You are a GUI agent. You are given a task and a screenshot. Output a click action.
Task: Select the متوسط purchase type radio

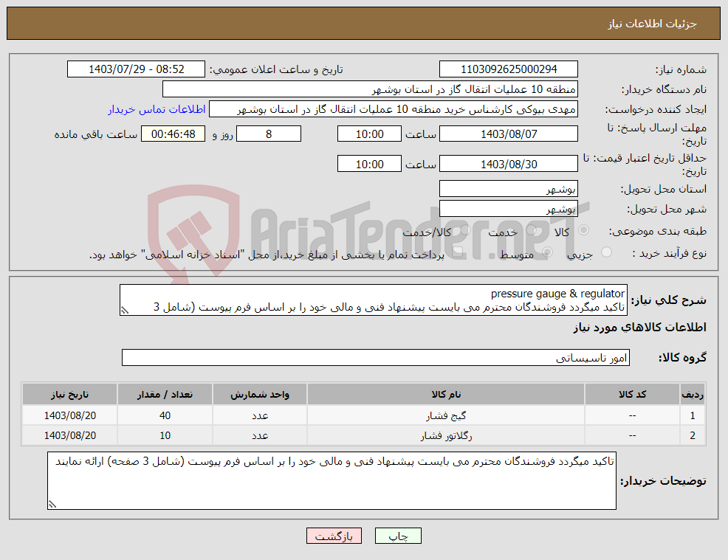click(548, 252)
